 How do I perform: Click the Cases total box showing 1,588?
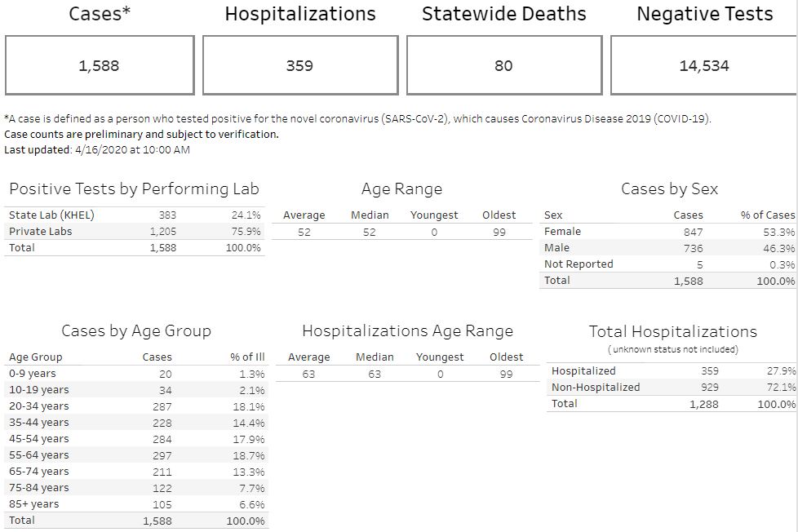pos(99,65)
